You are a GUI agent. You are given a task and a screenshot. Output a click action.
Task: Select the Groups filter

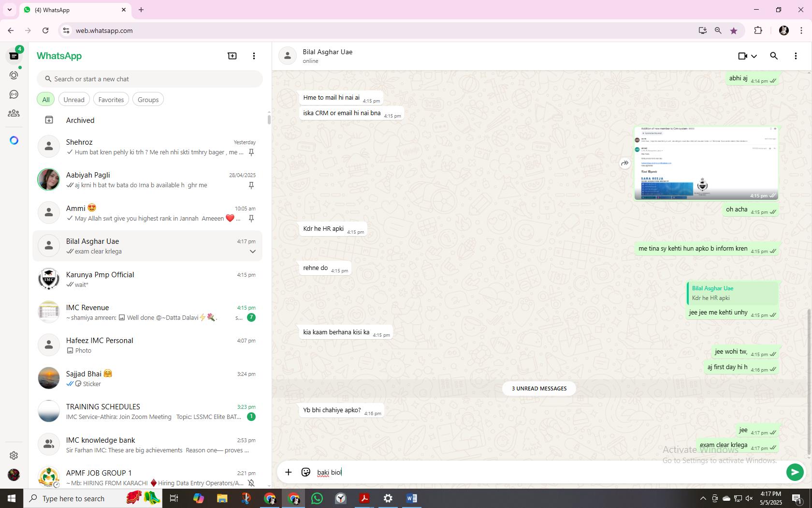148,100
